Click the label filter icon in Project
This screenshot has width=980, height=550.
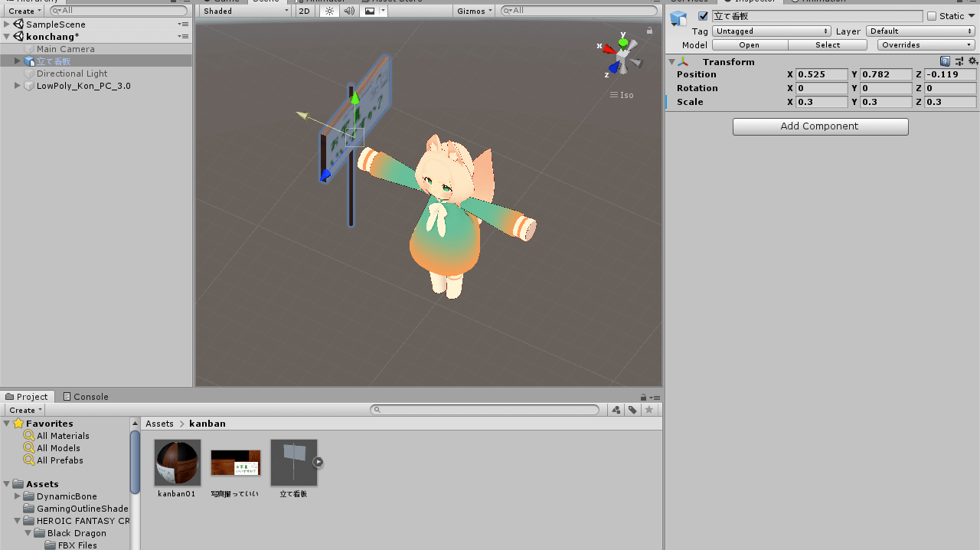632,410
